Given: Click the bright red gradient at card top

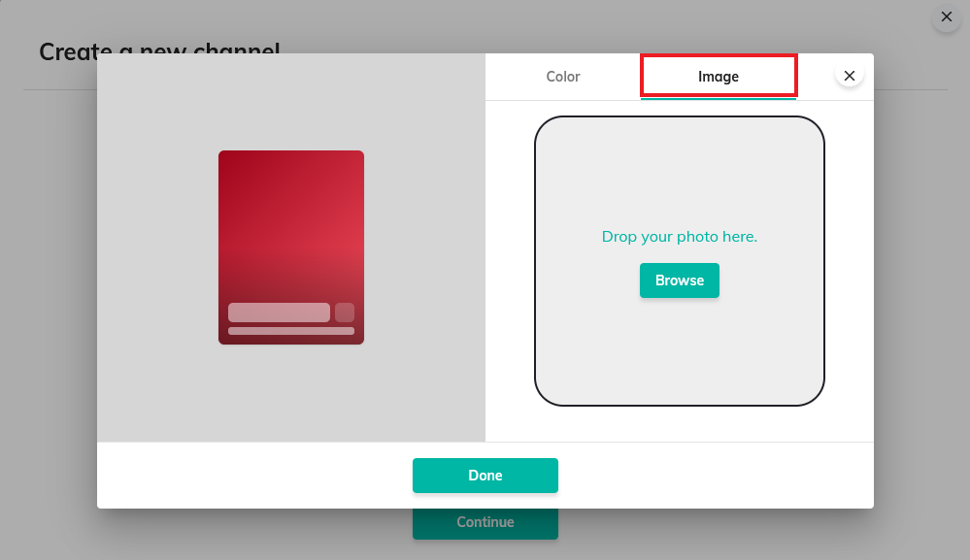Looking at the screenshot, I should click(x=291, y=184).
